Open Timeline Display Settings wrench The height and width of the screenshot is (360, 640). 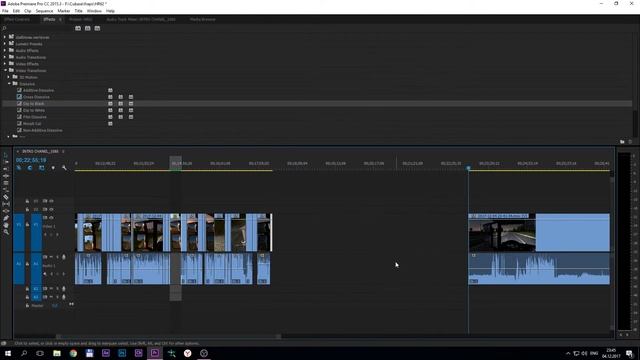[x=64, y=168]
